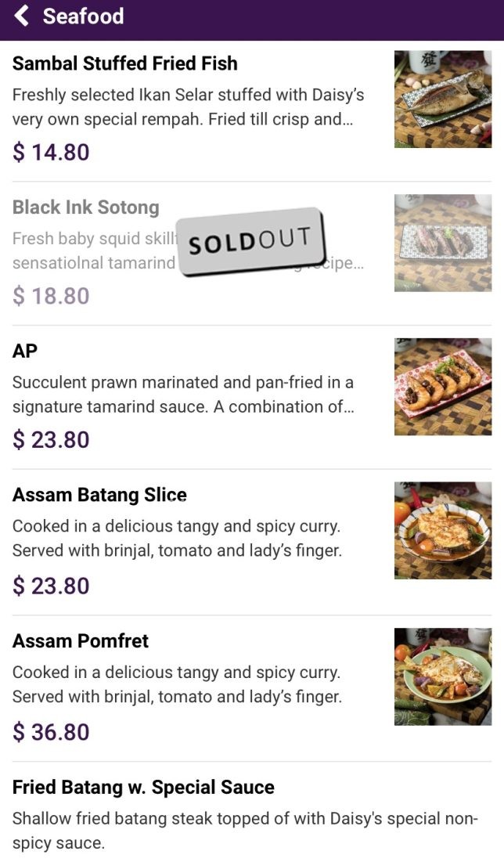
Task: Tap the Black Ink Sotong thumbnail
Action: [442, 243]
